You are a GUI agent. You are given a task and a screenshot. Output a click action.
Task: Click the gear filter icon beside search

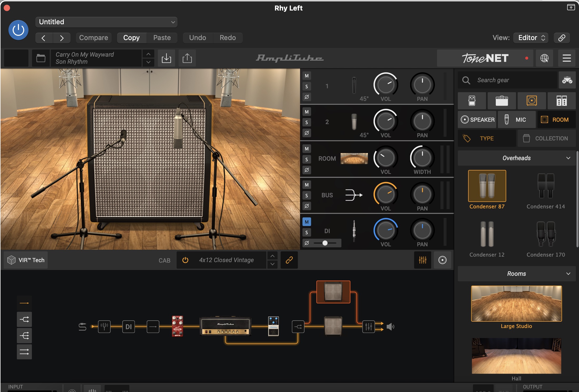(x=567, y=80)
